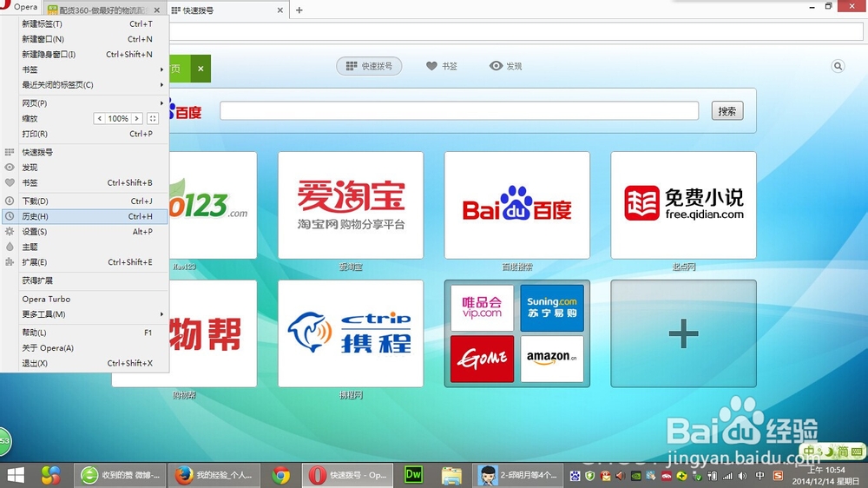Open the colorful clover taskbar icon
Screen dimensions: 868x488
tap(51, 475)
